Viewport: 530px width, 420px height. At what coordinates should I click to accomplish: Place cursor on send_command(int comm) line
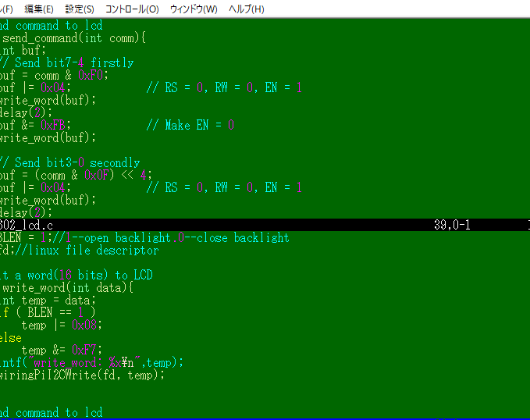point(74,37)
